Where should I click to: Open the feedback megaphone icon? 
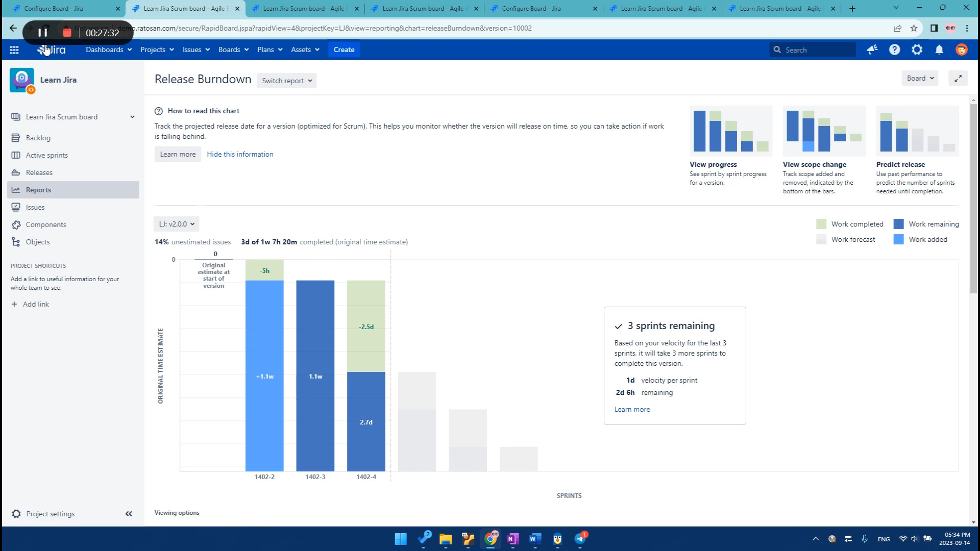click(872, 49)
